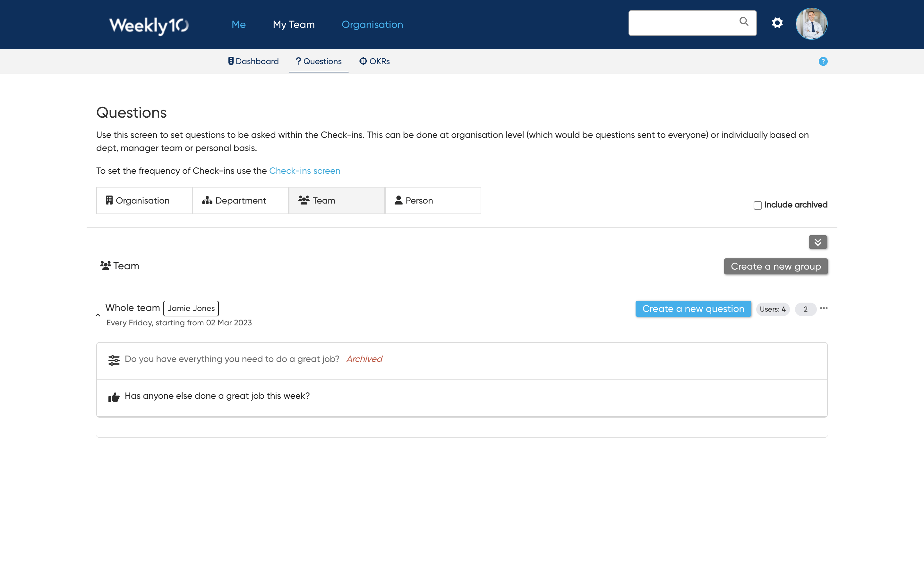The image size is (924, 577).
Task: Expand the collapse all chevron button
Action: (x=817, y=242)
